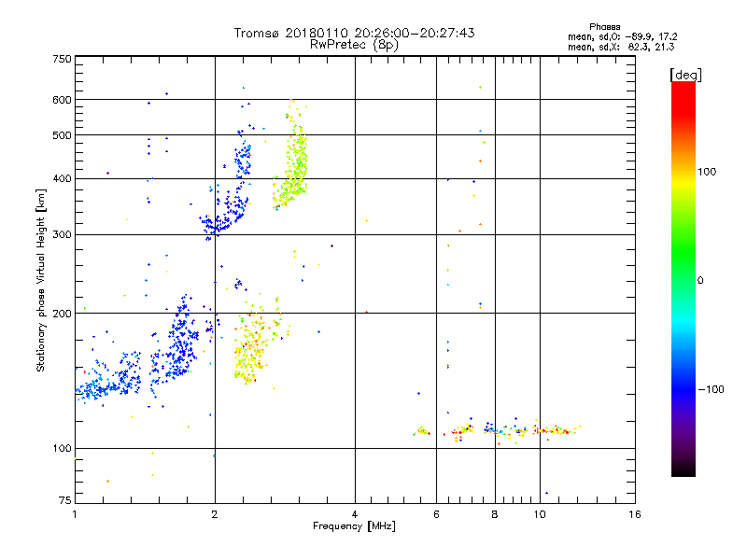Screen dimensions: 747x560
Task: Click the y-axis tick label "500"
Action: 62,135
